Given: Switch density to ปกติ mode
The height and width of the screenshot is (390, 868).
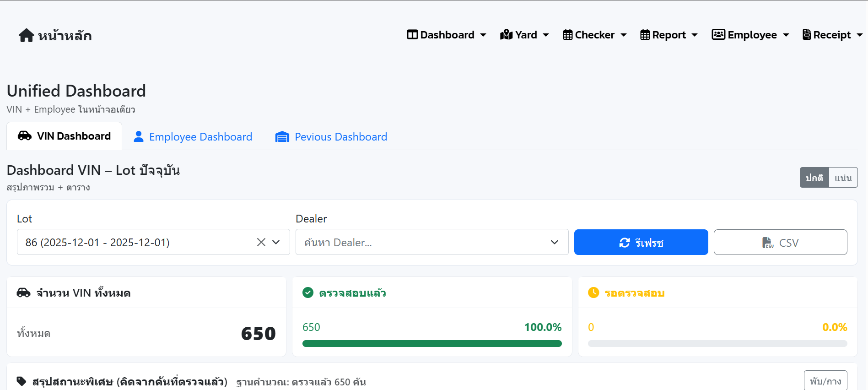Looking at the screenshot, I should [814, 178].
